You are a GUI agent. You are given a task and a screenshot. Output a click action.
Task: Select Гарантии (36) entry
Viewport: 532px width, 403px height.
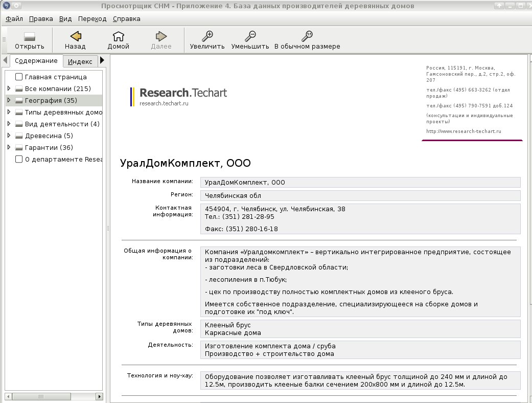coord(49,147)
